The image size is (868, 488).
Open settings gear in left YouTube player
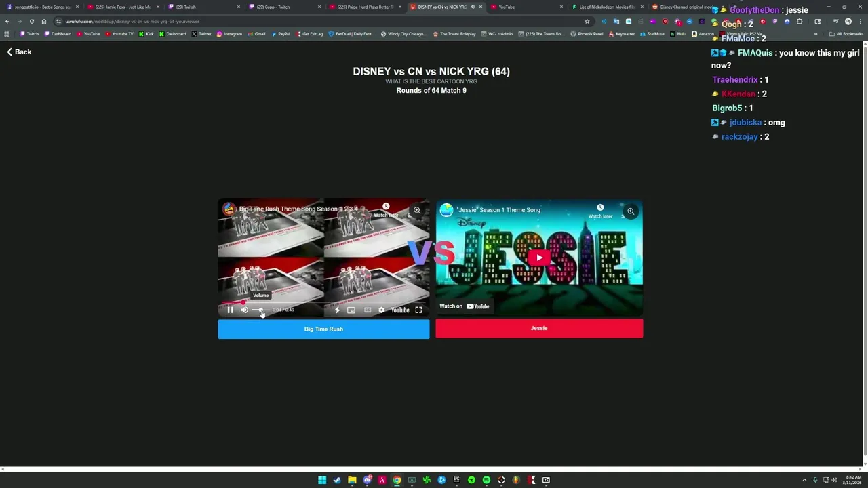381,310
